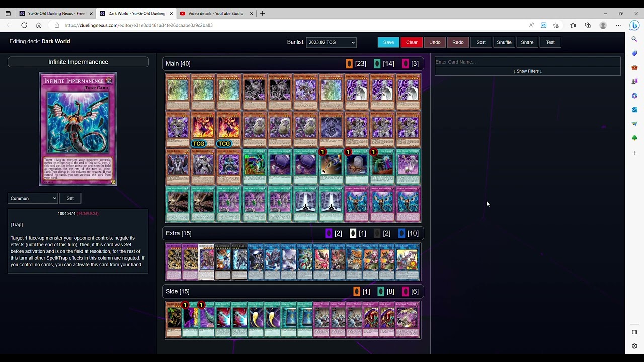
Task: Click the Main deck monster count icon
Action: [x=349, y=64]
